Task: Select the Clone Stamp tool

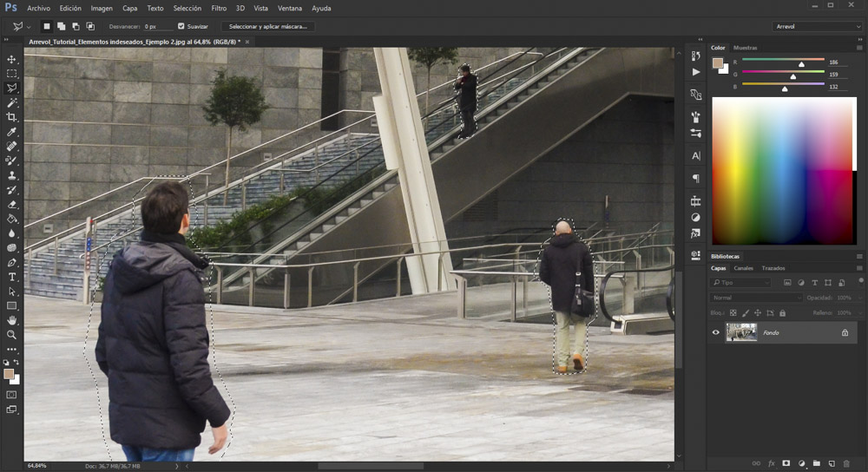Action: click(11, 175)
